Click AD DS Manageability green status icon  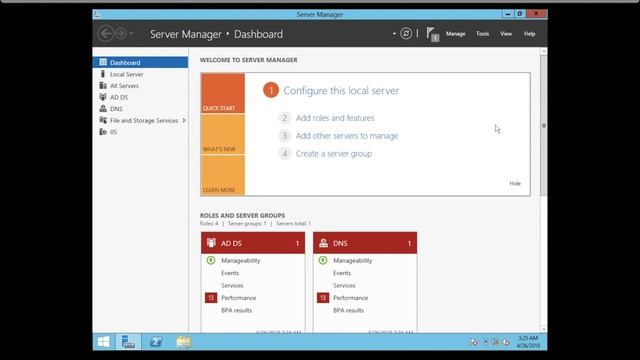211,260
